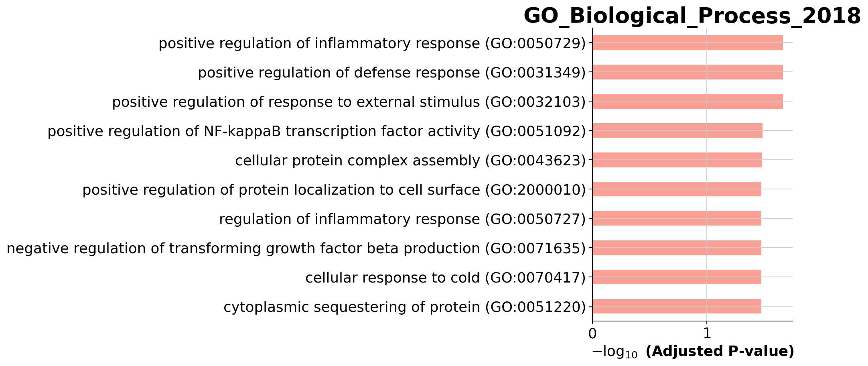868x366 pixels.
Task: Click the GO:0031349 category label text
Action: [392, 73]
